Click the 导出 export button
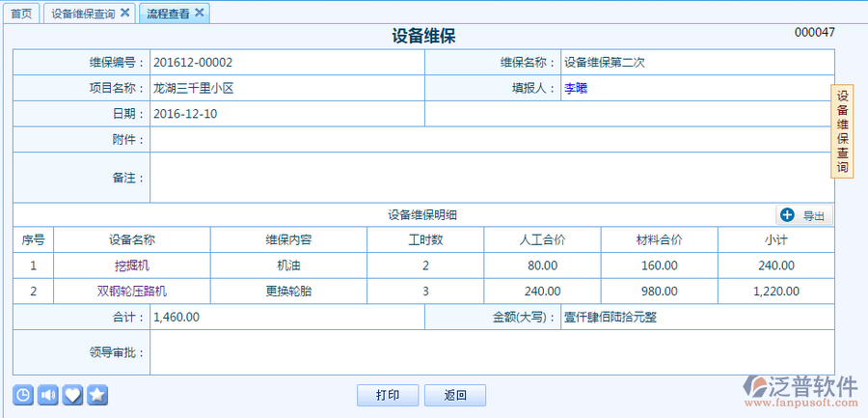Screen dimensions: 868x418 (x=805, y=215)
